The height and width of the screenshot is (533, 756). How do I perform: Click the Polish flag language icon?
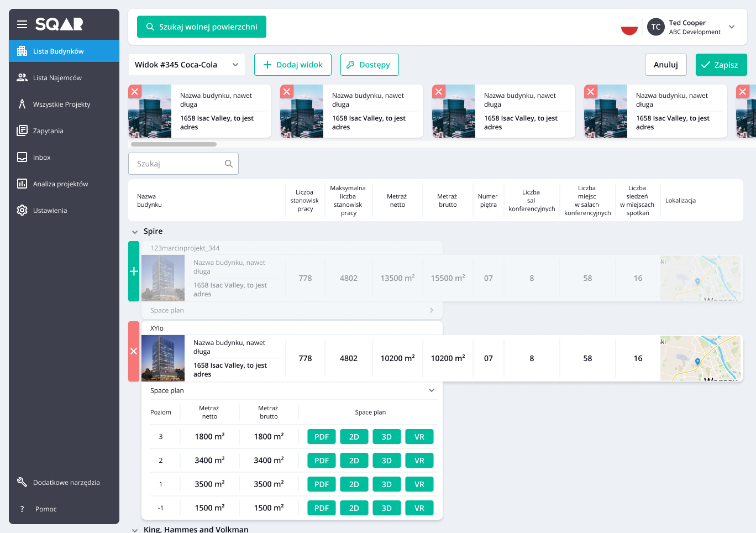click(x=629, y=27)
